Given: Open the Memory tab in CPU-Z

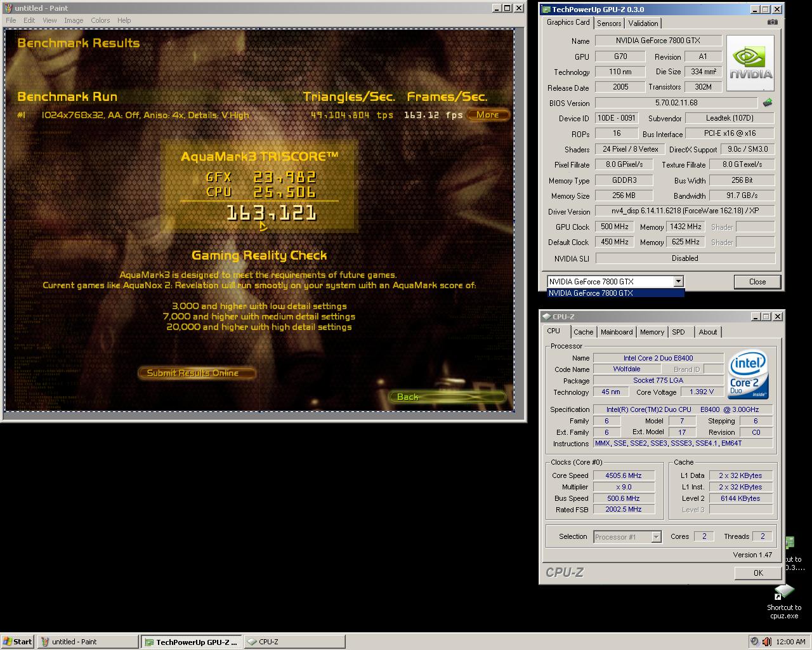Looking at the screenshot, I should [652, 332].
